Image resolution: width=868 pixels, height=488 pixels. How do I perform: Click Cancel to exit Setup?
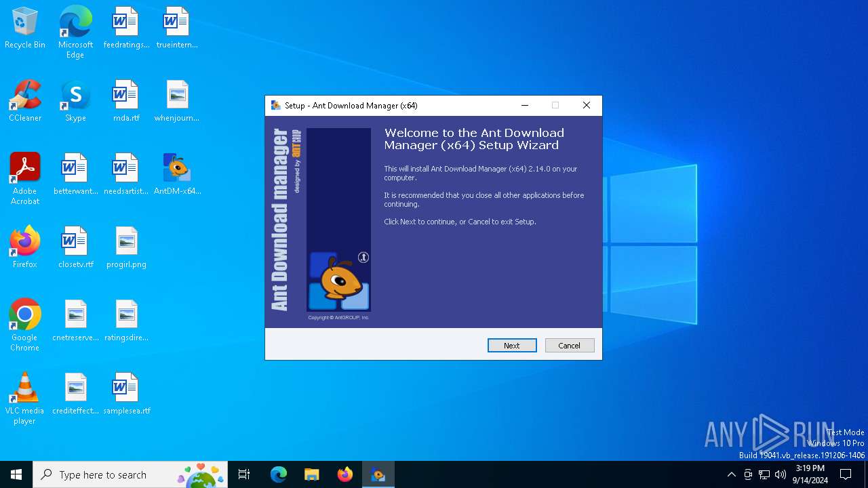[570, 345]
